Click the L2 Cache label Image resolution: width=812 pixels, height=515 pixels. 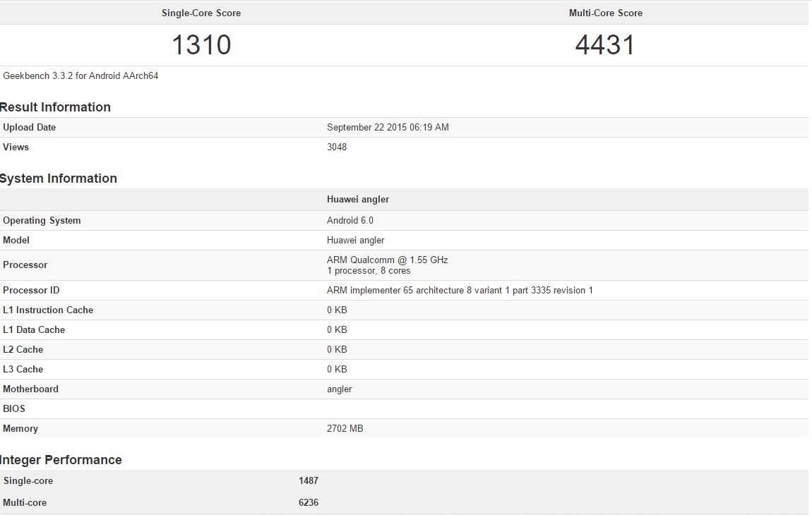pyautogui.click(x=23, y=349)
